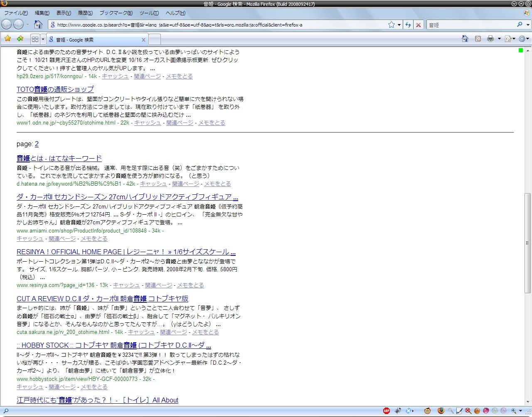Open the RESINYA! OFFICIAL HOME PAGE result
Image resolution: width=532 pixels, height=417 pixels.
coord(126,252)
